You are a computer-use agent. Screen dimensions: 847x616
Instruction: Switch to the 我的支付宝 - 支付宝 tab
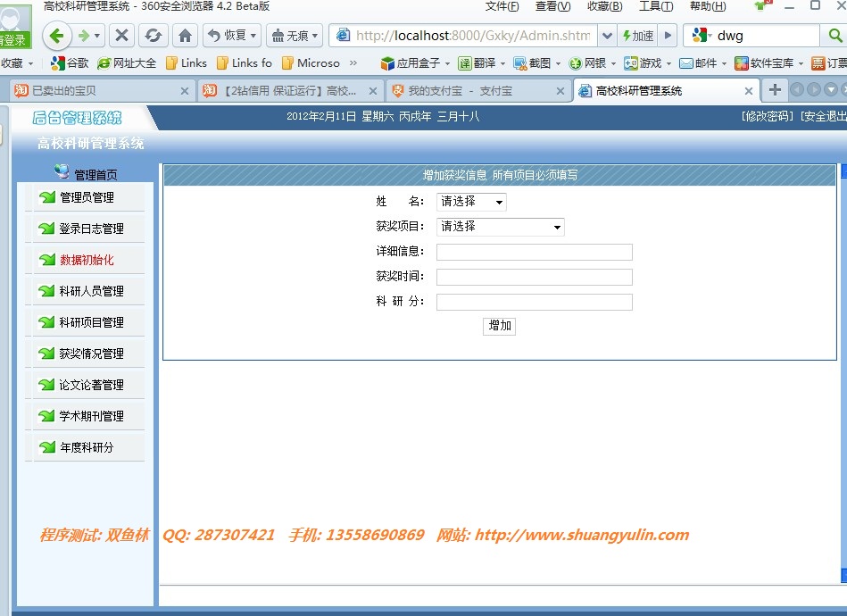[x=478, y=91]
